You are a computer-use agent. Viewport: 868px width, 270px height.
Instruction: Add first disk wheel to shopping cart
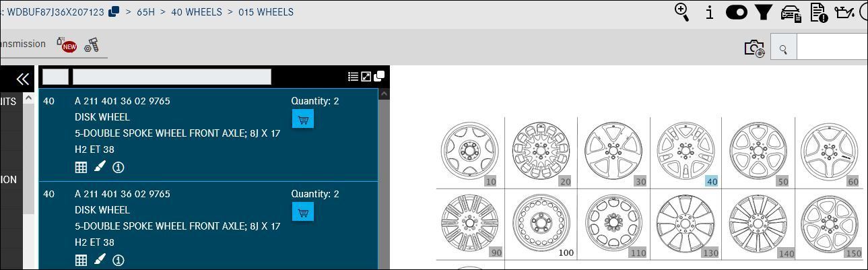point(303,120)
